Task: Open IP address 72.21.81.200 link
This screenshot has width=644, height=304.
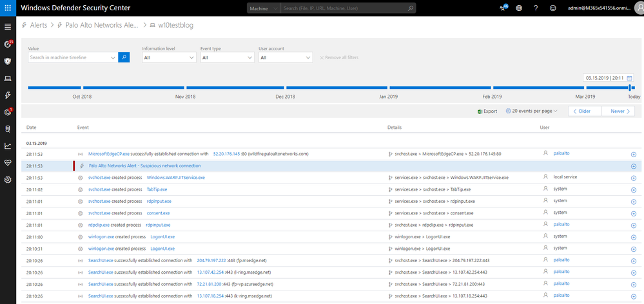Action: point(210,284)
